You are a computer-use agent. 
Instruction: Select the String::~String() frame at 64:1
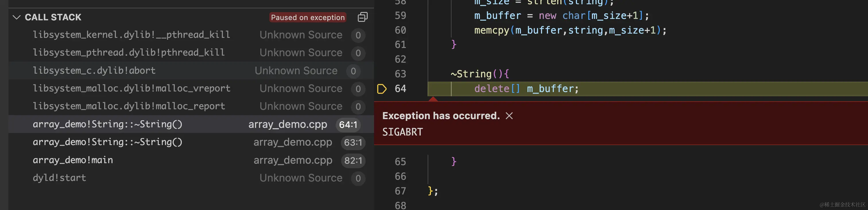pyautogui.click(x=107, y=124)
